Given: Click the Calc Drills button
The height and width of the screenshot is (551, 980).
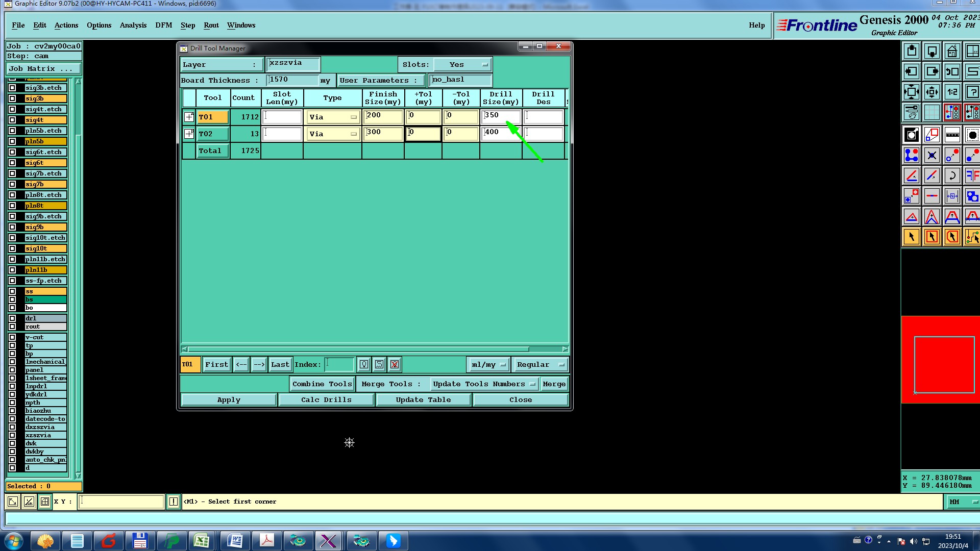Looking at the screenshot, I should [326, 400].
